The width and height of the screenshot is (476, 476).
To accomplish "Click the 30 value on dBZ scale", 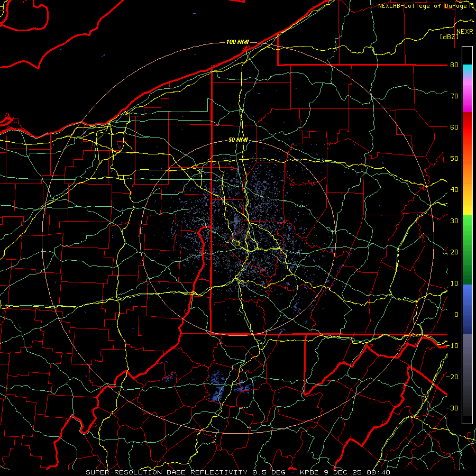I will tap(454, 221).
